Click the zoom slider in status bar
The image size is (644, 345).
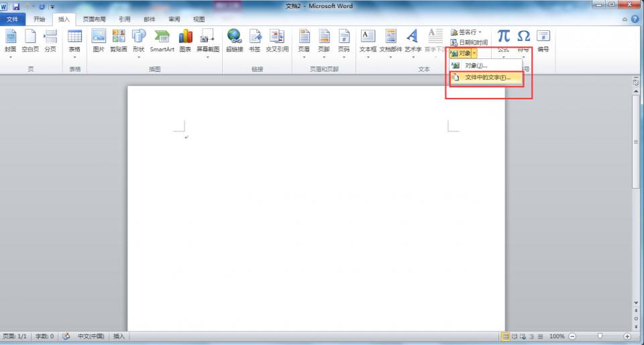coord(599,336)
